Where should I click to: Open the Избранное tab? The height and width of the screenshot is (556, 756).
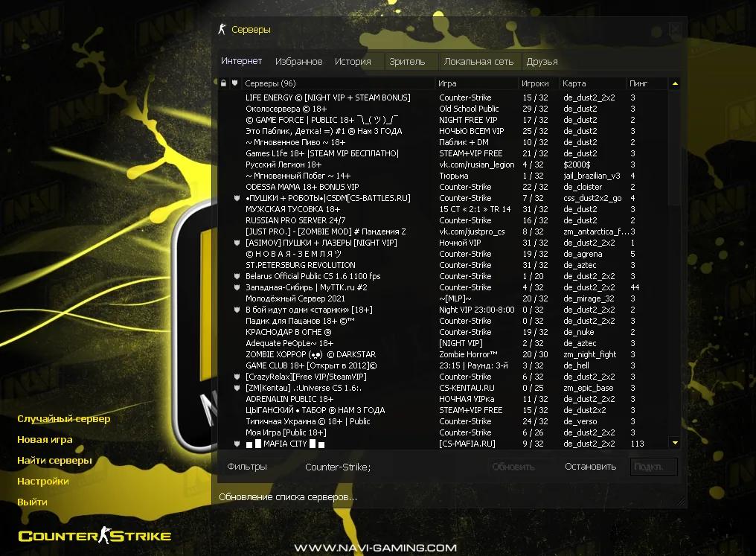tap(298, 61)
